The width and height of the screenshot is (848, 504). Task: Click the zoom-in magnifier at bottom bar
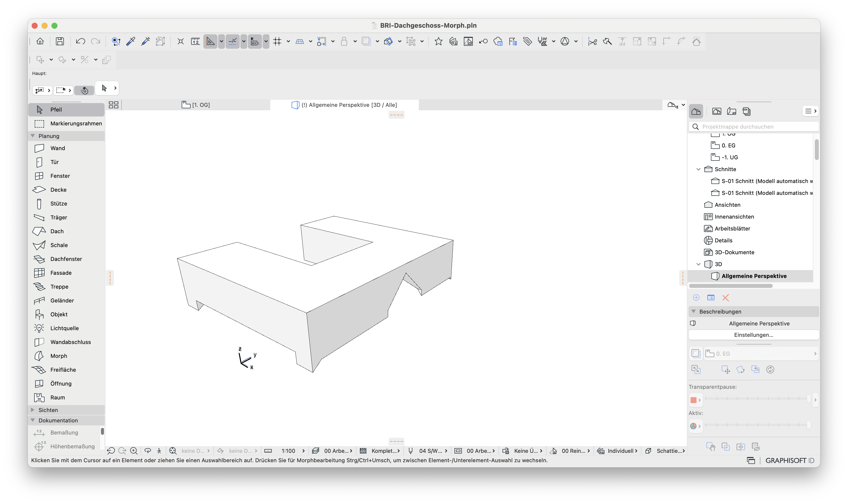134,451
